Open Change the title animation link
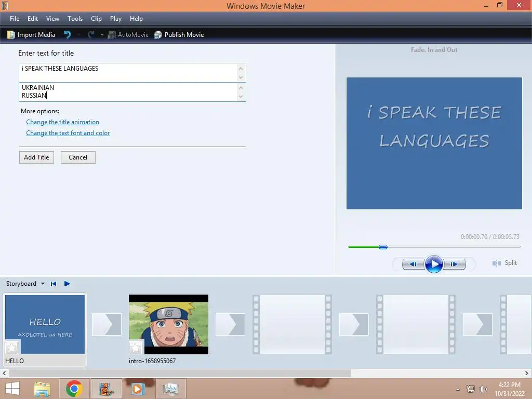Screen dimensions: 532x399 tap(62, 122)
